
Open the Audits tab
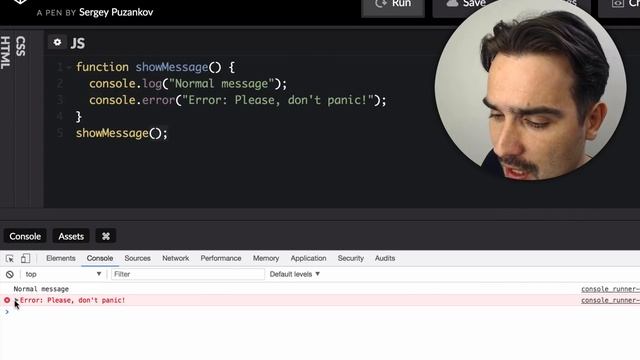point(385,258)
